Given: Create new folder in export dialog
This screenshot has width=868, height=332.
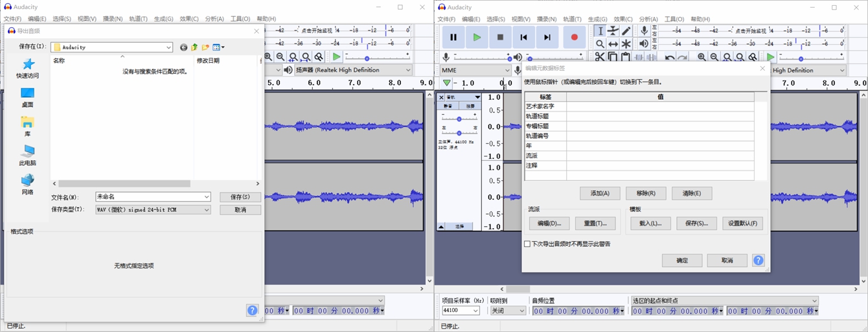Looking at the screenshot, I should pos(205,47).
